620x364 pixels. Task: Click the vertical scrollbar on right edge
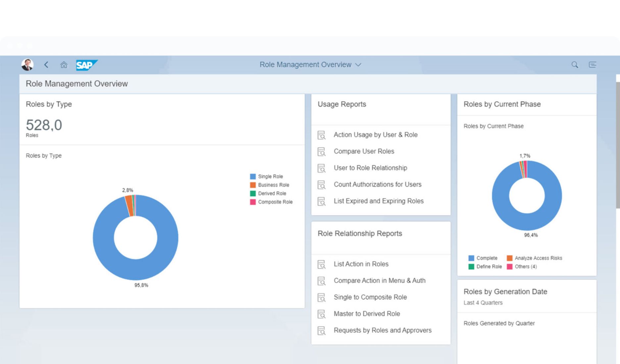(x=618, y=146)
